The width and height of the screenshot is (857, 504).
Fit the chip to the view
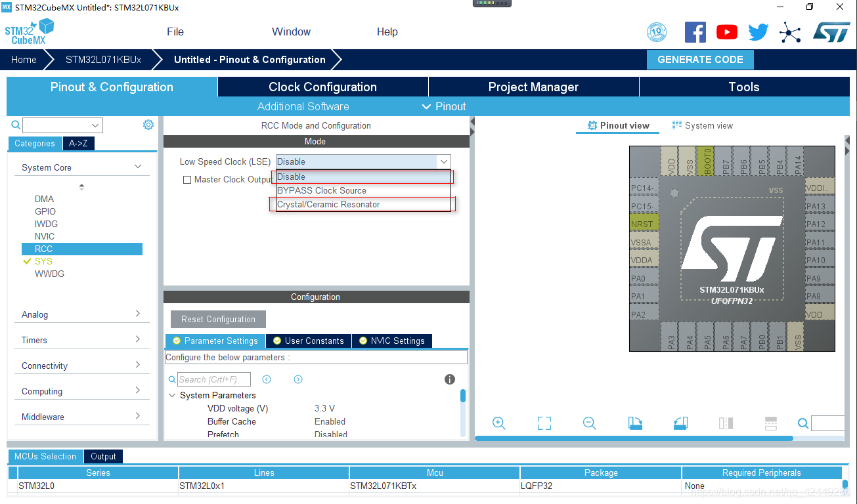(544, 423)
